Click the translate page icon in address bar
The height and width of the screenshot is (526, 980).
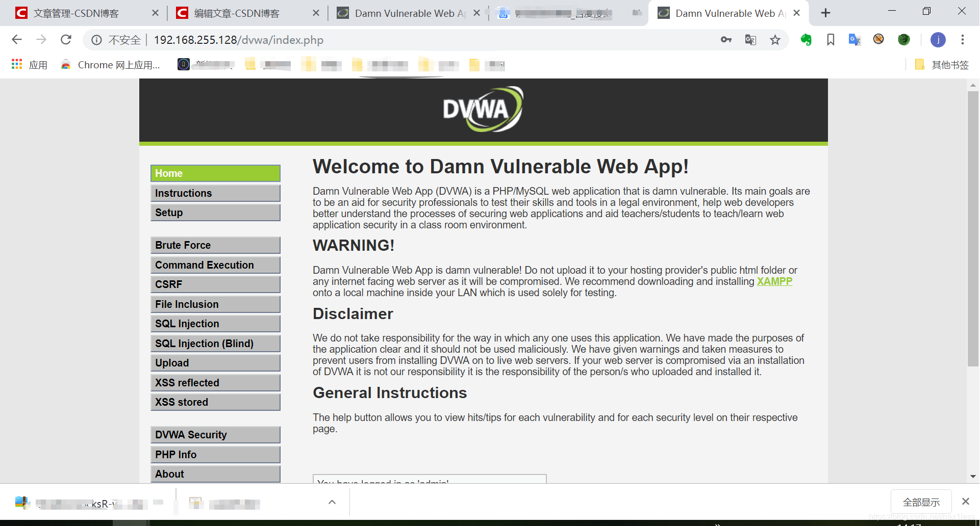coord(750,40)
